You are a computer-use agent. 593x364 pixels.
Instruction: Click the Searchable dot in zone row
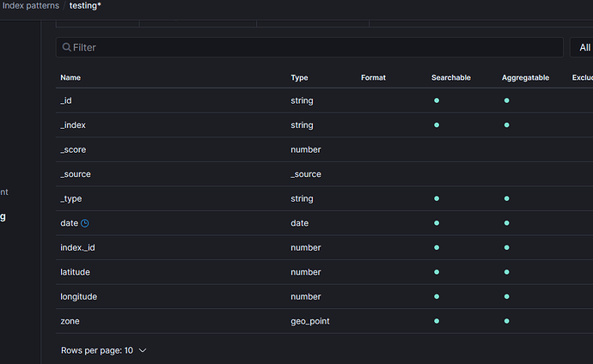click(x=437, y=321)
